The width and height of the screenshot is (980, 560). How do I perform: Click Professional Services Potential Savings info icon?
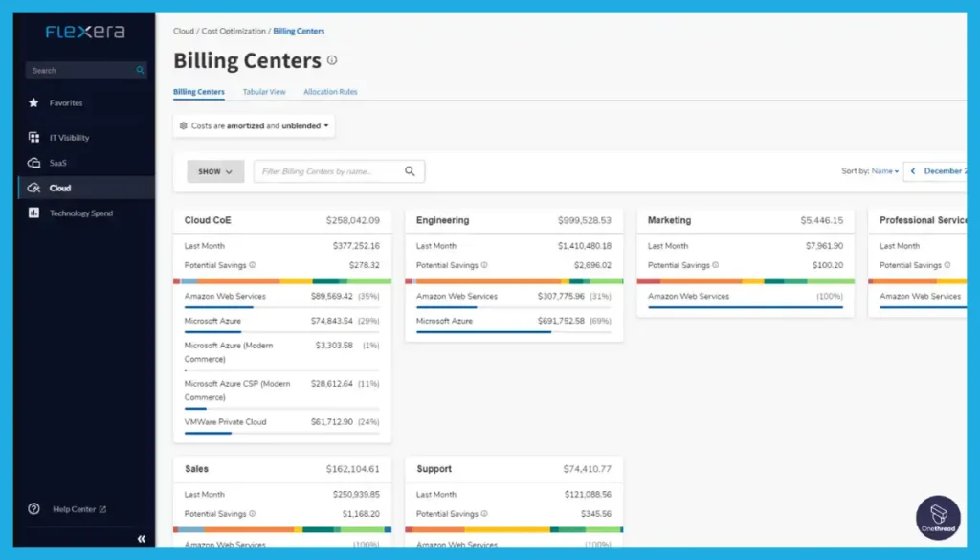947,265
